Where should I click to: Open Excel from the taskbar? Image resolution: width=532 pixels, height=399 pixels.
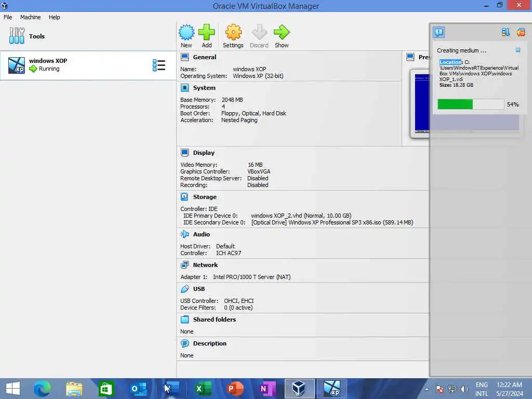point(203,389)
